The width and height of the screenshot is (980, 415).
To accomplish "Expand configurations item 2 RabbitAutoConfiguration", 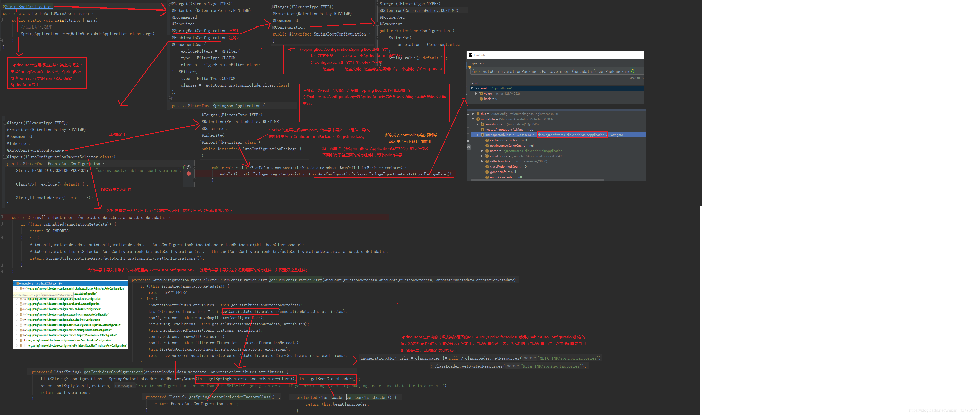I will point(17,299).
